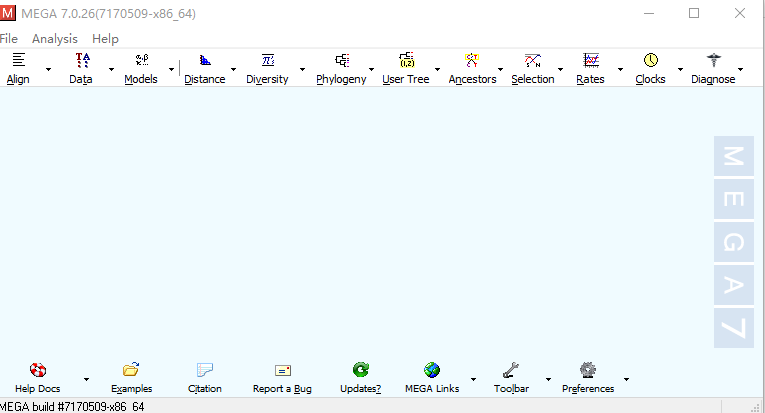This screenshot has height=413, width=765.
Task: Open the Phylogeny tree icon
Action: (342, 60)
